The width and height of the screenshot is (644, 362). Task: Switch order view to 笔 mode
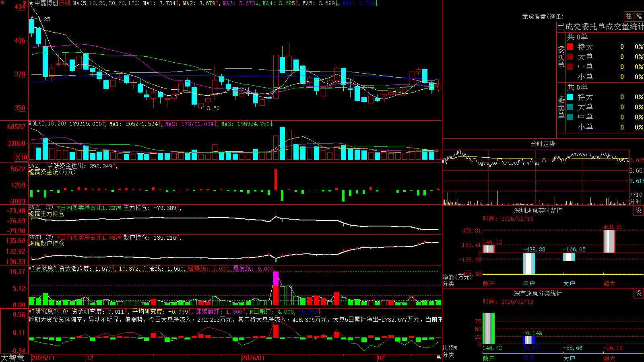639,16
